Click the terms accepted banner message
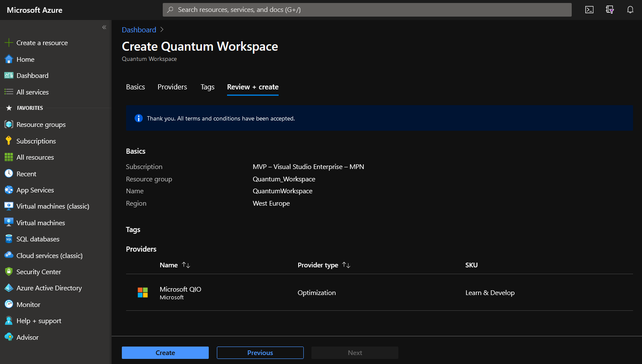642x364 pixels. tap(221, 118)
